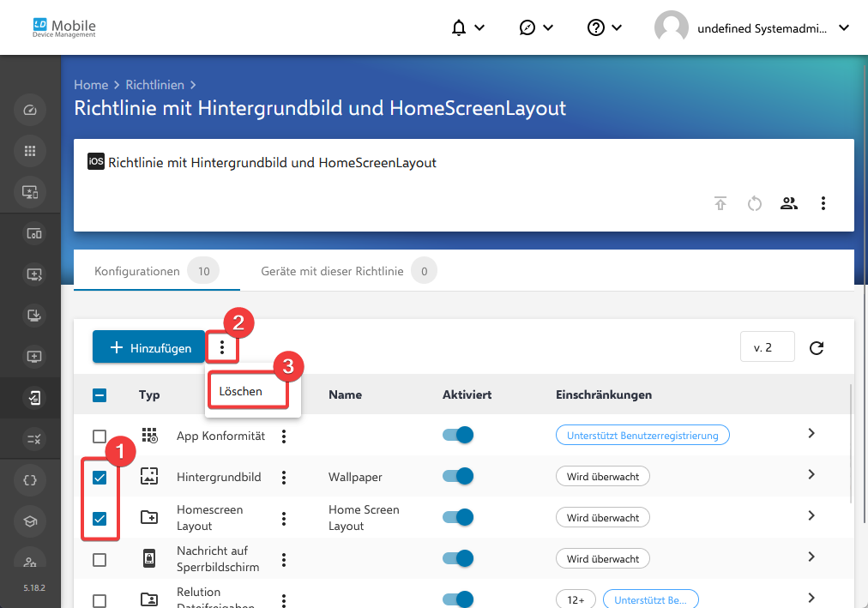Sort by the Aktiviert column header
Image resolution: width=868 pixels, height=608 pixels.
pos(467,395)
